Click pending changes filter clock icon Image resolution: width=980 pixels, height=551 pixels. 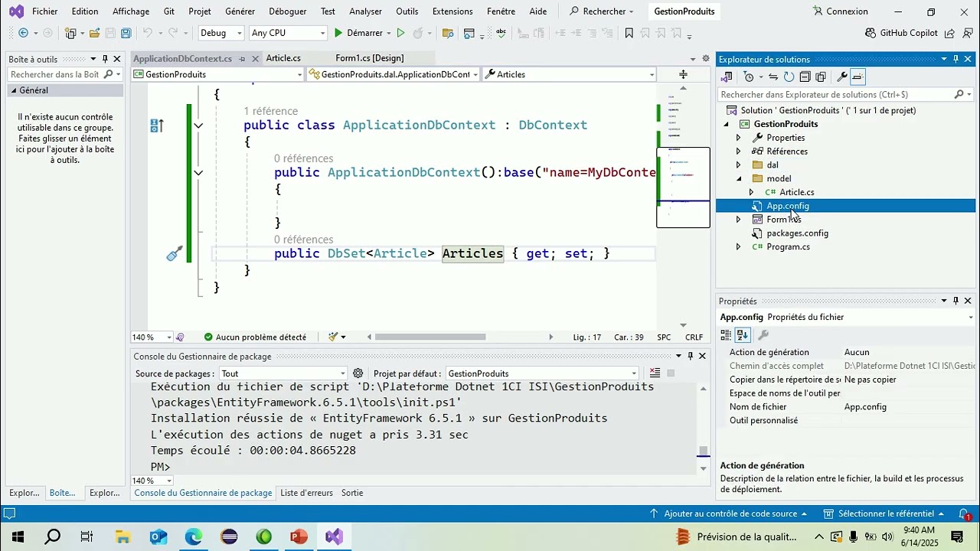(x=749, y=77)
